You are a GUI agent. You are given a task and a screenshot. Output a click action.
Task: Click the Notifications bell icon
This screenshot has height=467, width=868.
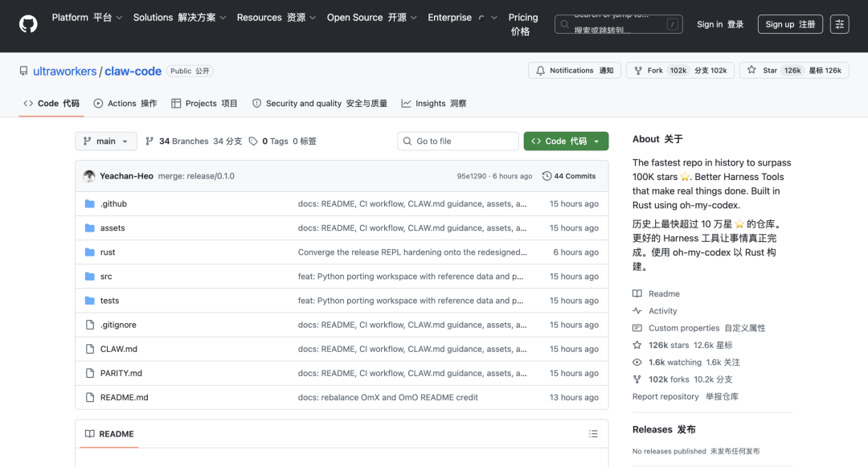click(541, 71)
